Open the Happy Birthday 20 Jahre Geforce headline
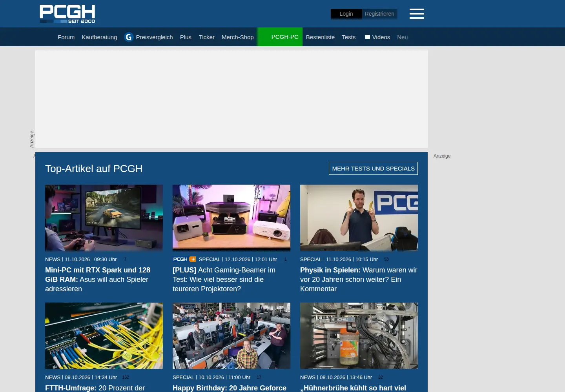The image size is (565, 392). pyautogui.click(x=230, y=388)
